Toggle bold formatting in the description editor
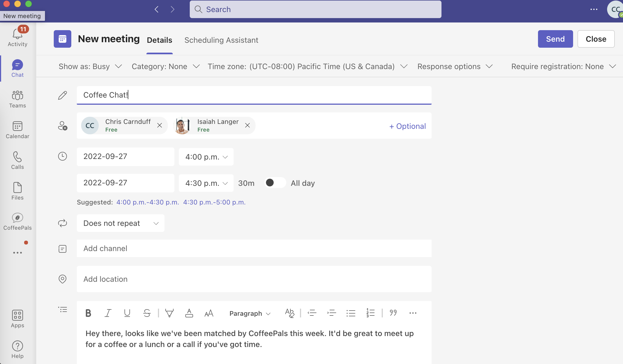Screen dimensions: 623x364 [x=88, y=313]
